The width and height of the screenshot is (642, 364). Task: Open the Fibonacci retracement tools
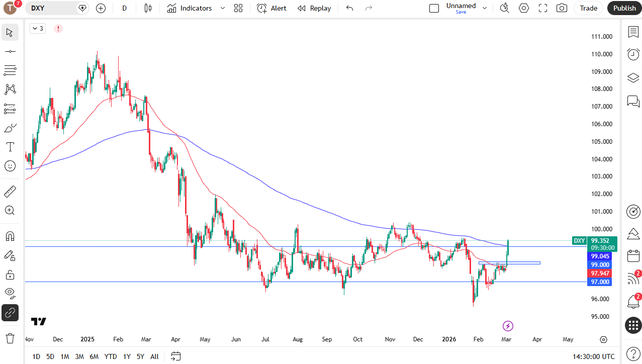(10, 70)
